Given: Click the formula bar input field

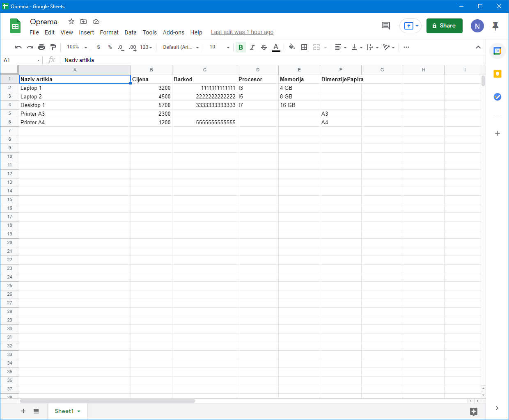Looking at the screenshot, I should 271,60.
